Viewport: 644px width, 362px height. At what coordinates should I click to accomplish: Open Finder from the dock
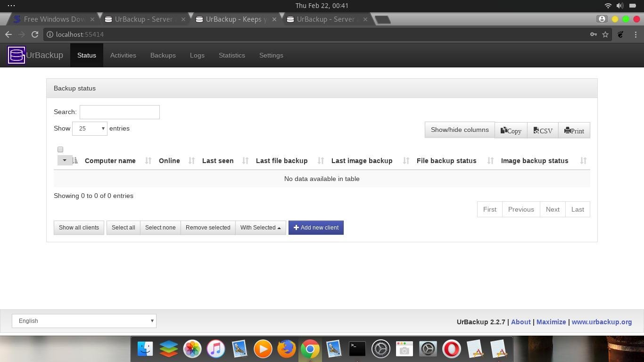[x=145, y=349]
